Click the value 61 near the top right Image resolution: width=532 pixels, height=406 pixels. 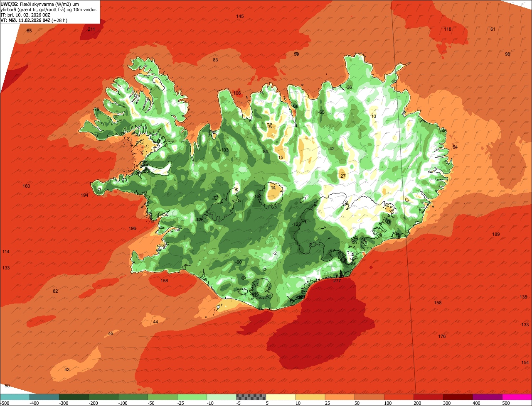pyautogui.click(x=493, y=29)
